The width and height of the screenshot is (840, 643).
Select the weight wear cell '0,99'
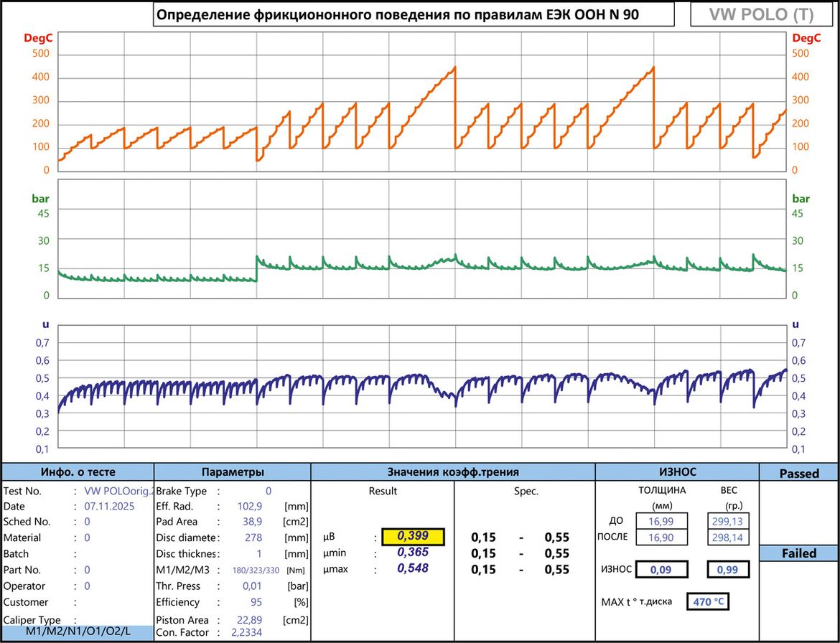point(727,570)
